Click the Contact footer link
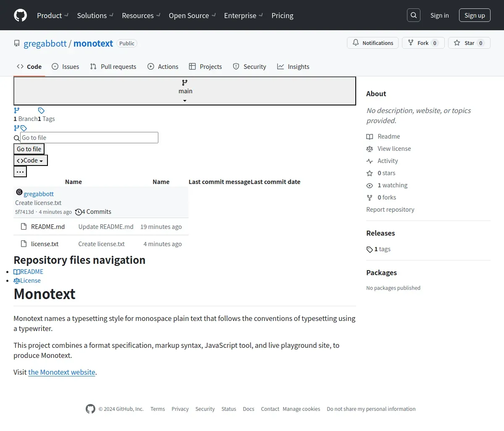The image size is (504, 431). [270, 409]
